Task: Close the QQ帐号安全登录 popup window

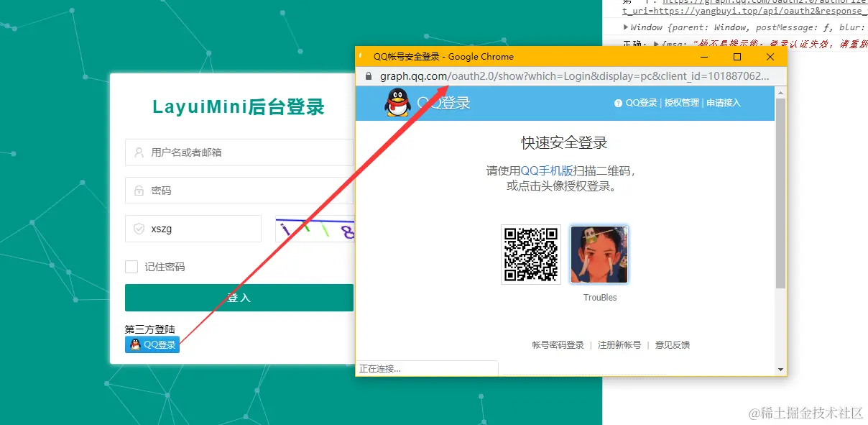Action: point(770,57)
